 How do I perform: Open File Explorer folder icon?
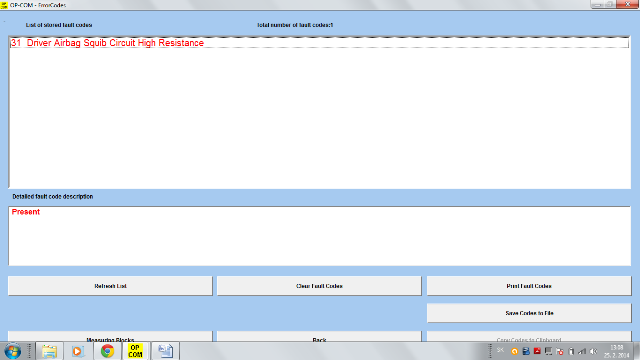(49, 351)
